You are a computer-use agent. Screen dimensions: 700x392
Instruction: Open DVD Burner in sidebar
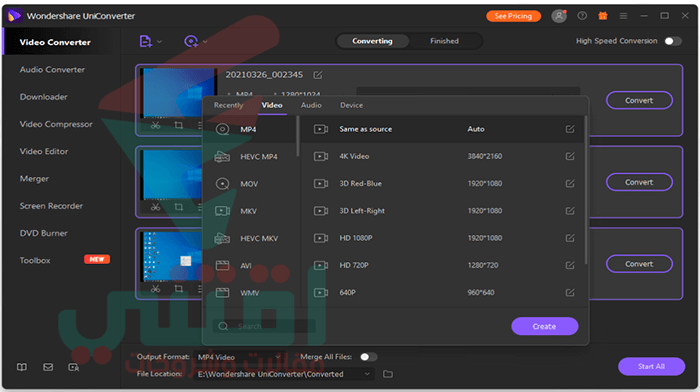pos(44,233)
